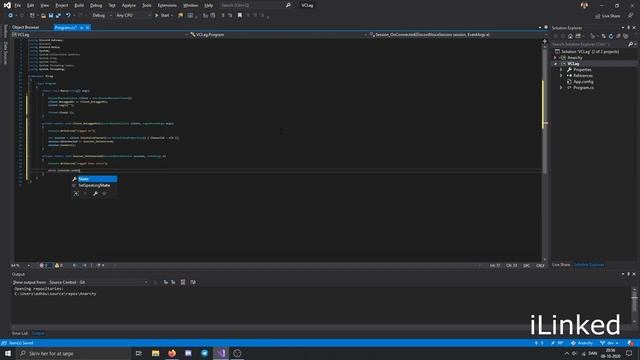Click the Save All toolbar icon
This screenshot has height=360, width=640.
click(58, 16)
